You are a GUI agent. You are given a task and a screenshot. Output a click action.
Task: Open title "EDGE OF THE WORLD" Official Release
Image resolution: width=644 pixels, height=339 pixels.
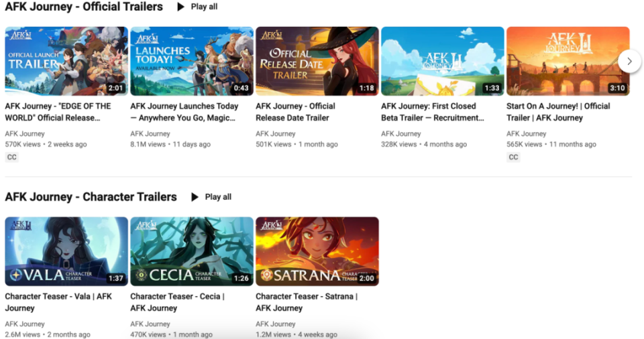(x=58, y=112)
